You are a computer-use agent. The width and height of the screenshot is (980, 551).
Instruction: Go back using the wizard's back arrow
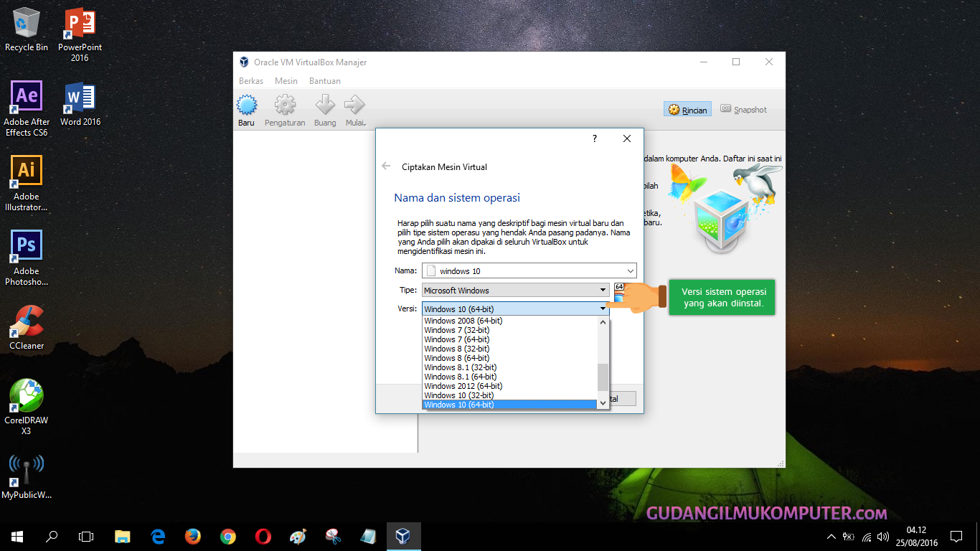(386, 166)
